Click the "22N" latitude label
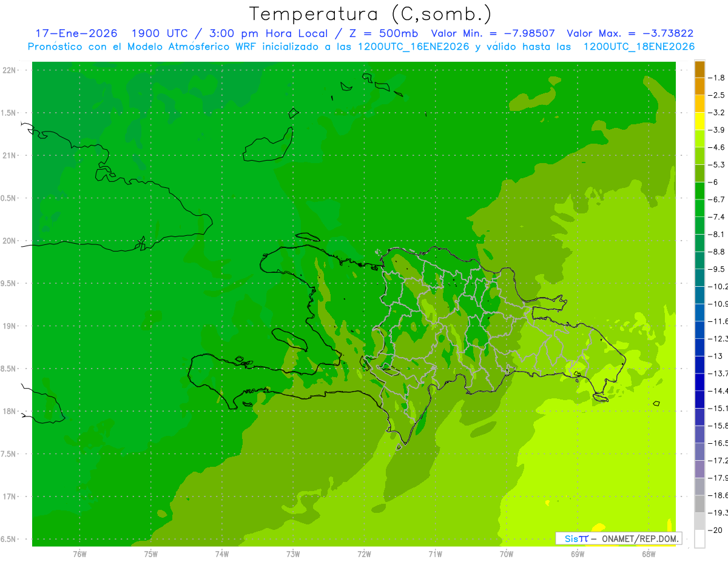Viewport: 728px width, 562px height. click(x=9, y=70)
